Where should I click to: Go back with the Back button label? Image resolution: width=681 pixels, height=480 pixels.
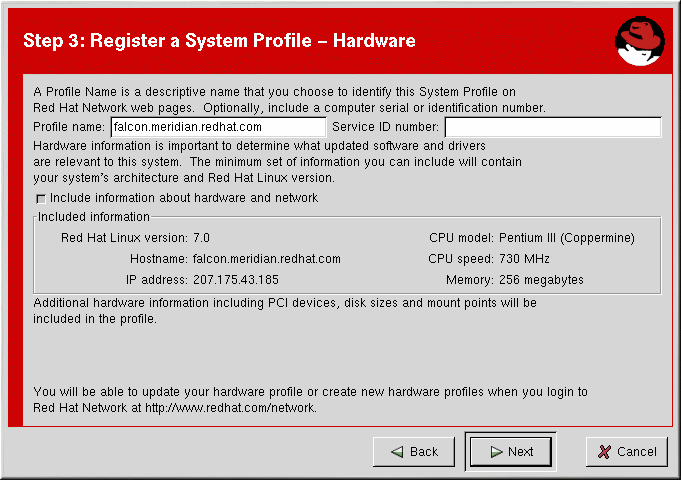point(424,452)
